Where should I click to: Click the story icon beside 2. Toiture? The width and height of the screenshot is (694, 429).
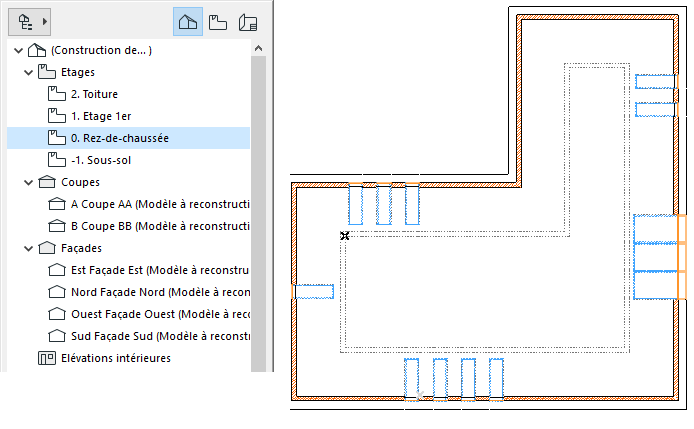tap(57, 94)
